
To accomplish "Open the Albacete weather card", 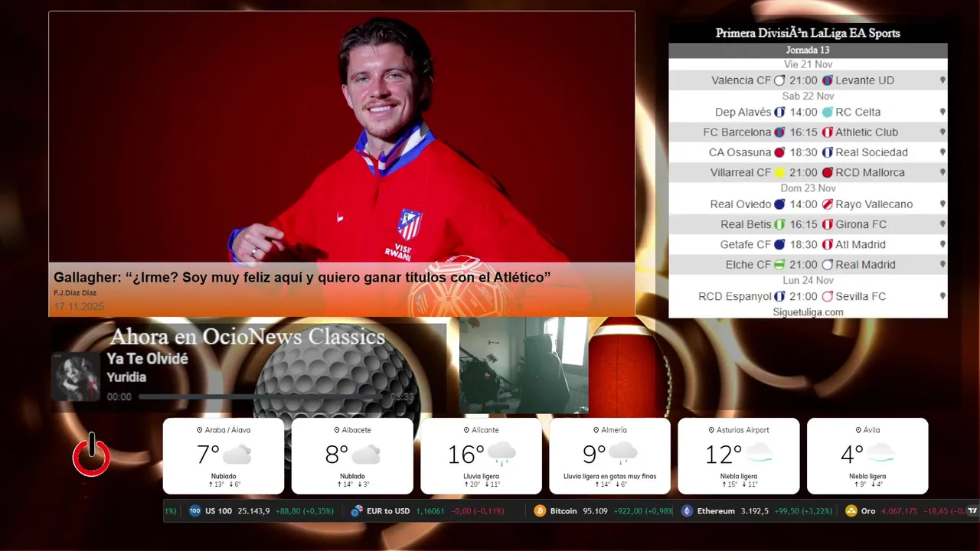I will click(352, 456).
